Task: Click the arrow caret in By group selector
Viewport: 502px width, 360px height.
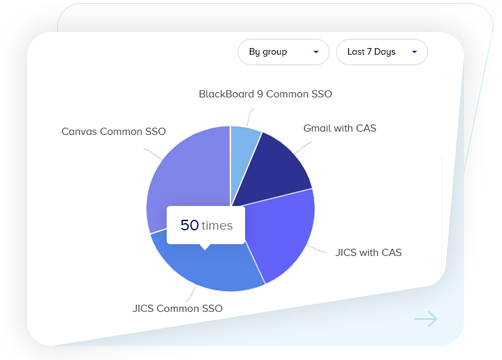Action: point(316,52)
